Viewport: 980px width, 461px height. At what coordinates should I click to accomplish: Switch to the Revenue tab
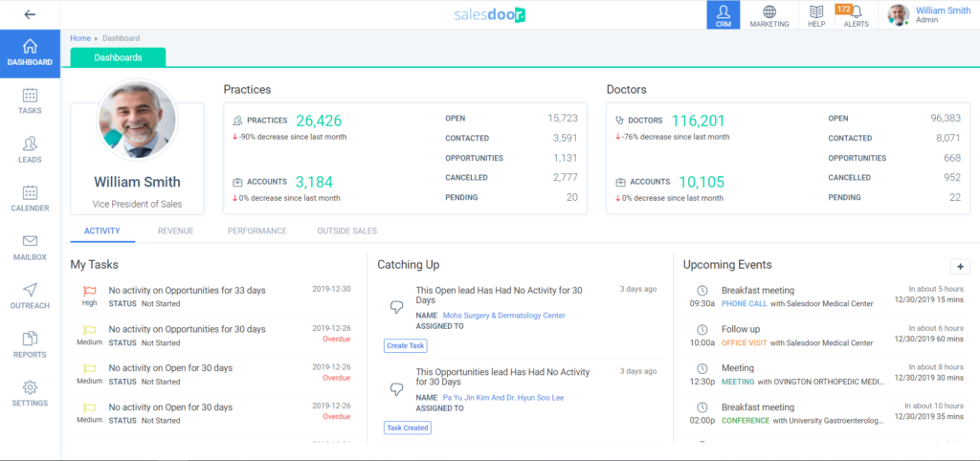click(175, 230)
